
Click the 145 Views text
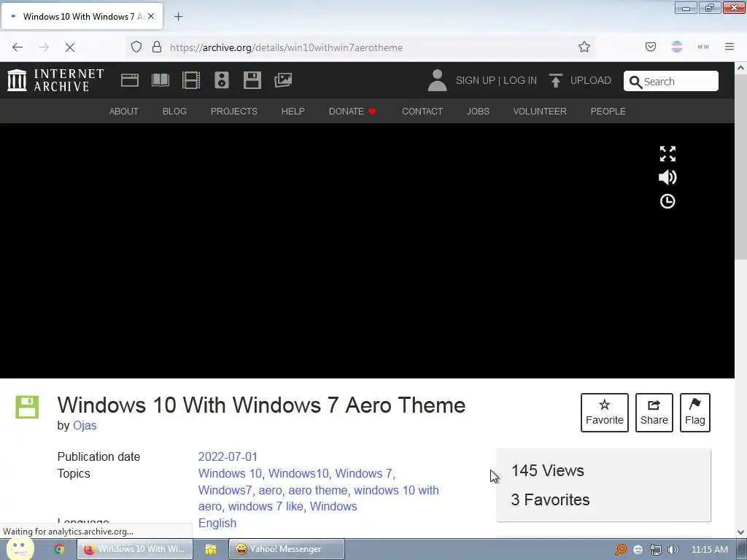point(548,470)
